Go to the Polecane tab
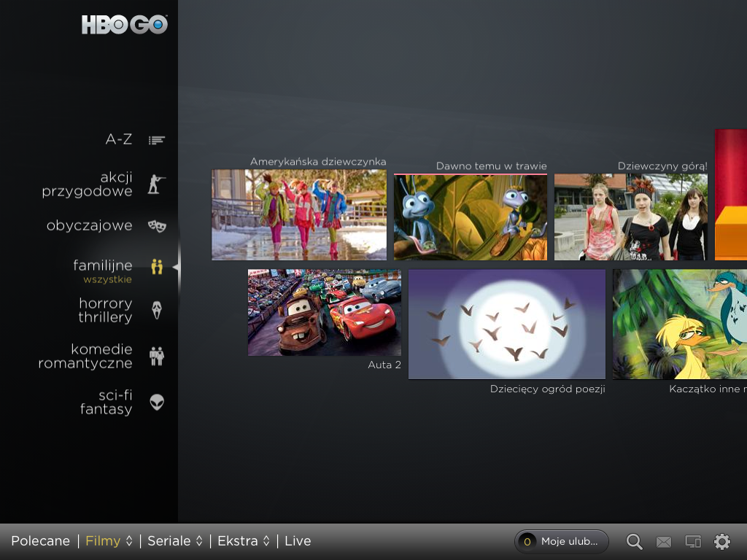 (x=41, y=541)
